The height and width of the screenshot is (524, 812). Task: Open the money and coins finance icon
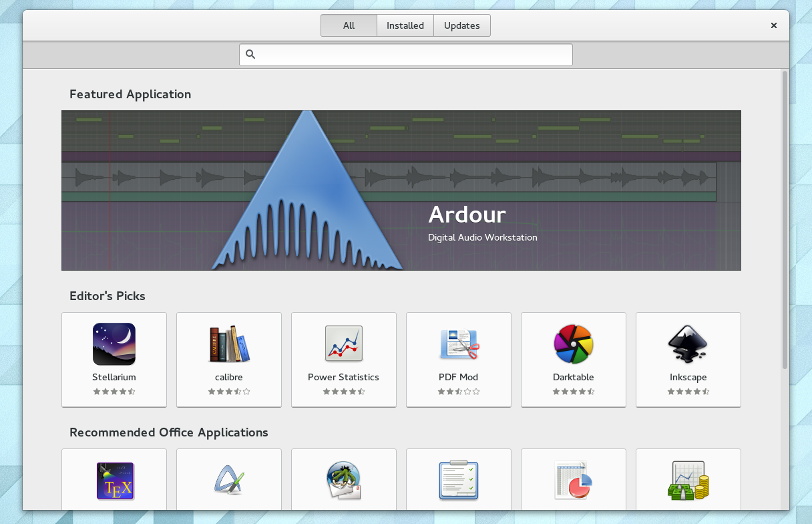click(688, 480)
